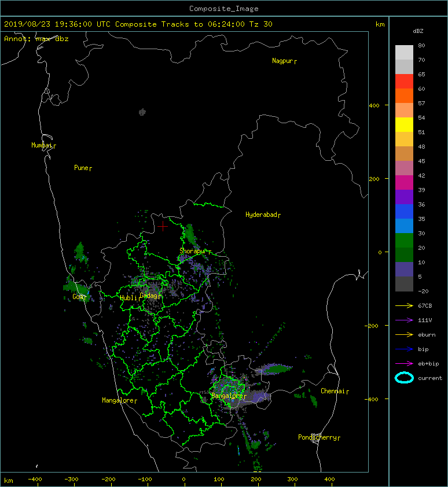Click the purple 39 dBZ legend swatch
Viewport: 448px width, 487px height.
[404, 197]
